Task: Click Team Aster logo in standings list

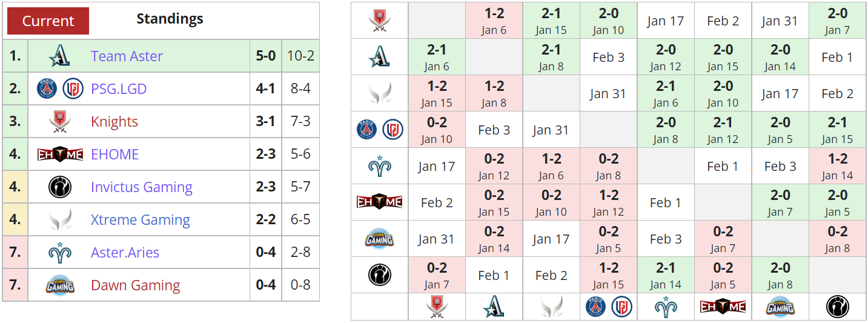Action: [59, 56]
